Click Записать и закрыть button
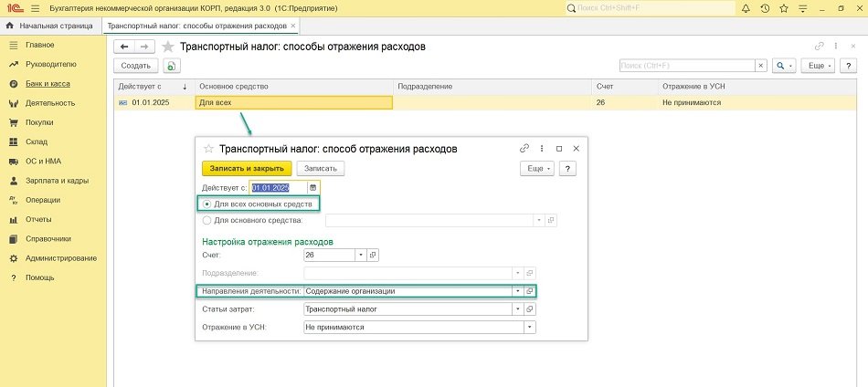 point(246,168)
